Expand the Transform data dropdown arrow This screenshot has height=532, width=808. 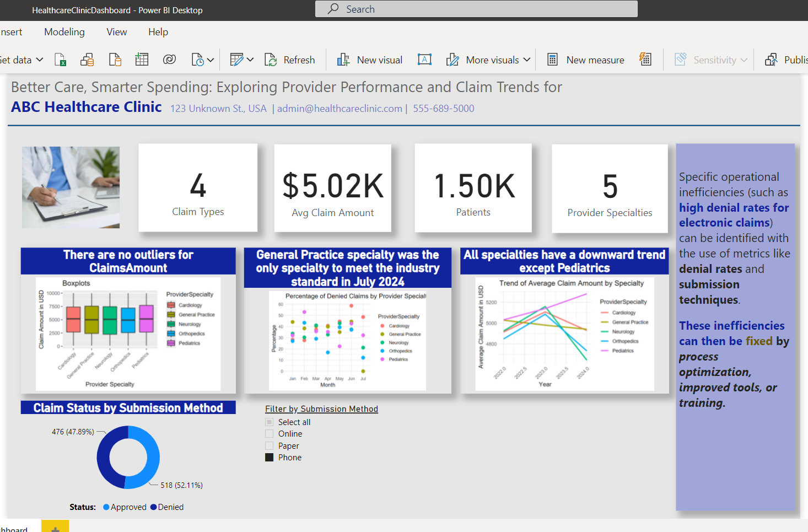250,60
